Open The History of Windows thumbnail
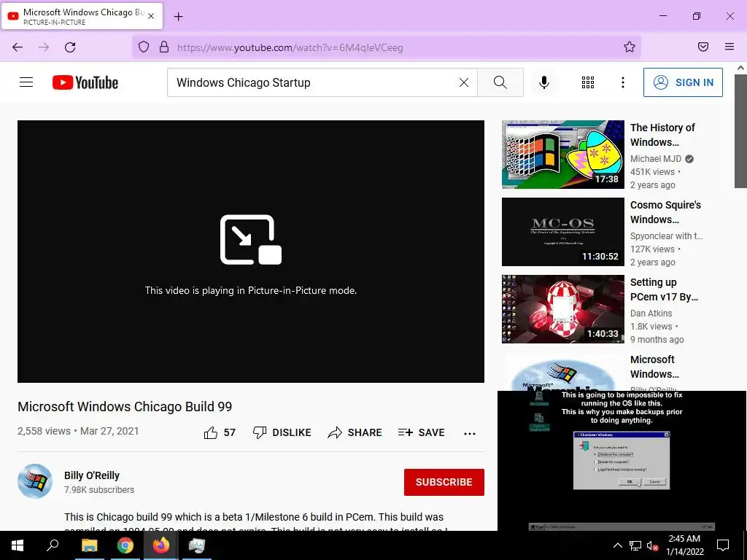Image resolution: width=747 pixels, height=560 pixels. [x=562, y=155]
